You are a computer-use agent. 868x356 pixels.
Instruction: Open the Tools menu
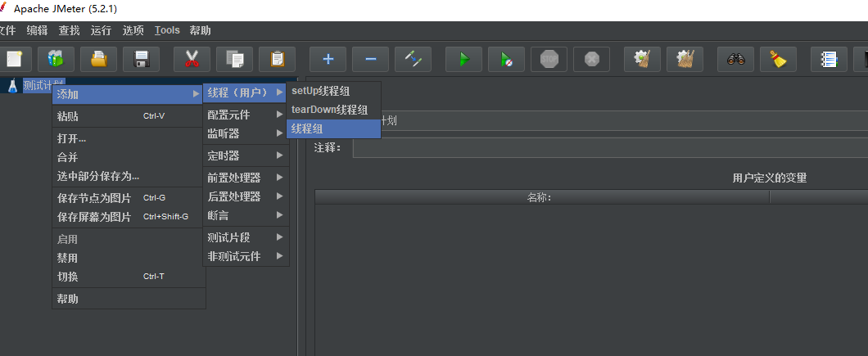coord(167,30)
